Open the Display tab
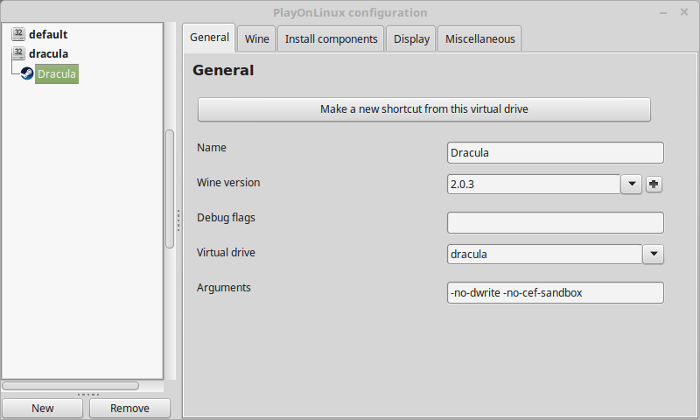The width and height of the screenshot is (700, 420). [411, 39]
